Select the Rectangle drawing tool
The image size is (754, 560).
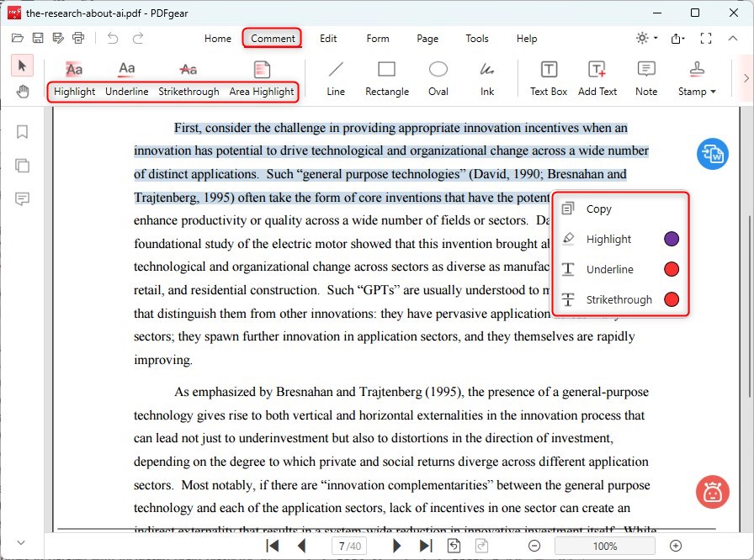pyautogui.click(x=387, y=76)
